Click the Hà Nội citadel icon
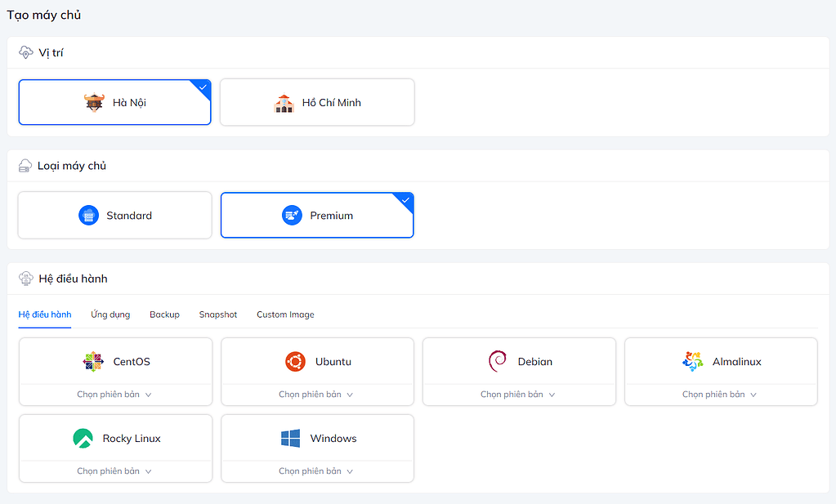Viewport: 836px width, 504px height. (92, 102)
